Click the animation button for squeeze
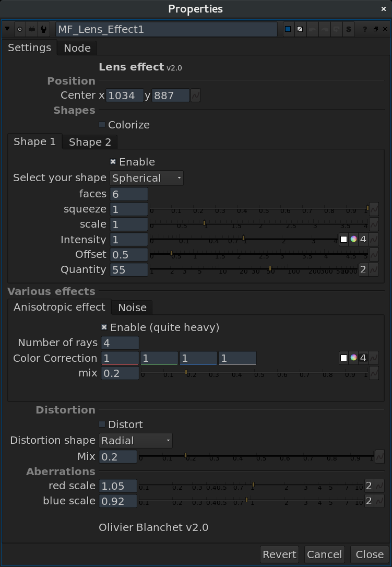Viewport: 392px width, 567px height. coord(374,209)
